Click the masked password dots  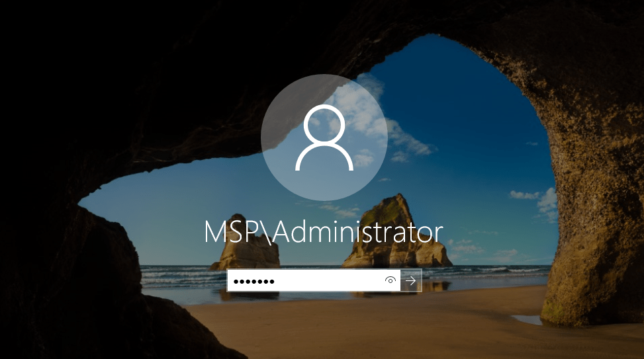[253, 282]
